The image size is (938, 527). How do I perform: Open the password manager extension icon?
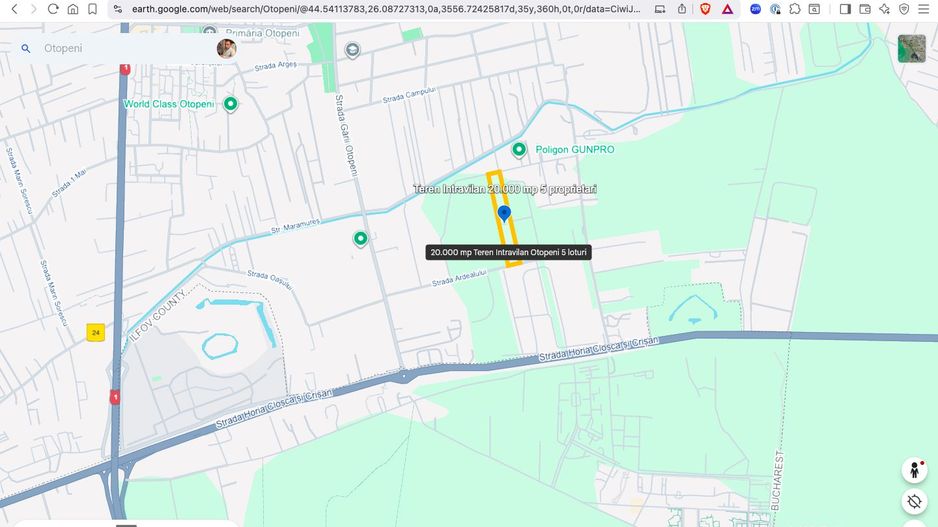pos(775,9)
